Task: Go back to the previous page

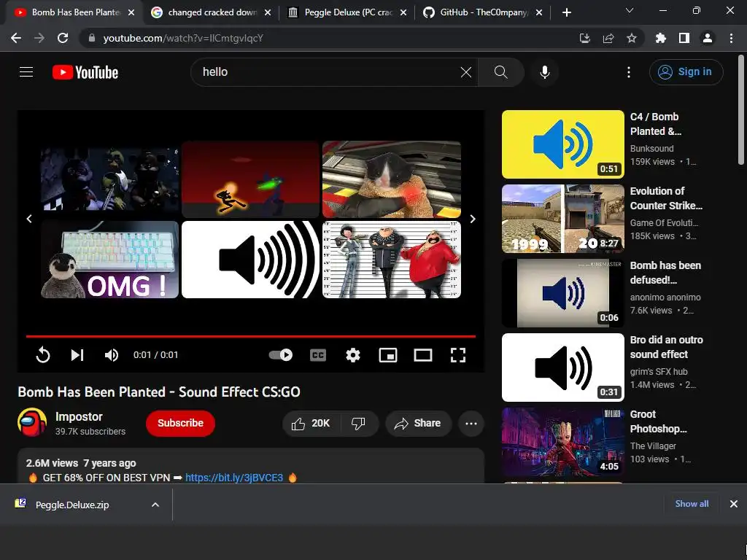Action: (16, 38)
